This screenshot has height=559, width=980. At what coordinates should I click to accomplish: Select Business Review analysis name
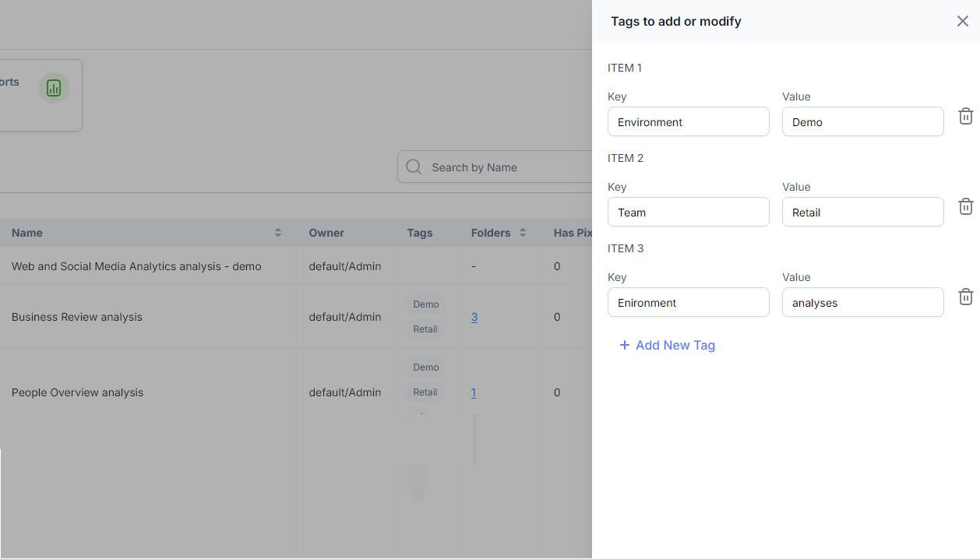coord(77,317)
